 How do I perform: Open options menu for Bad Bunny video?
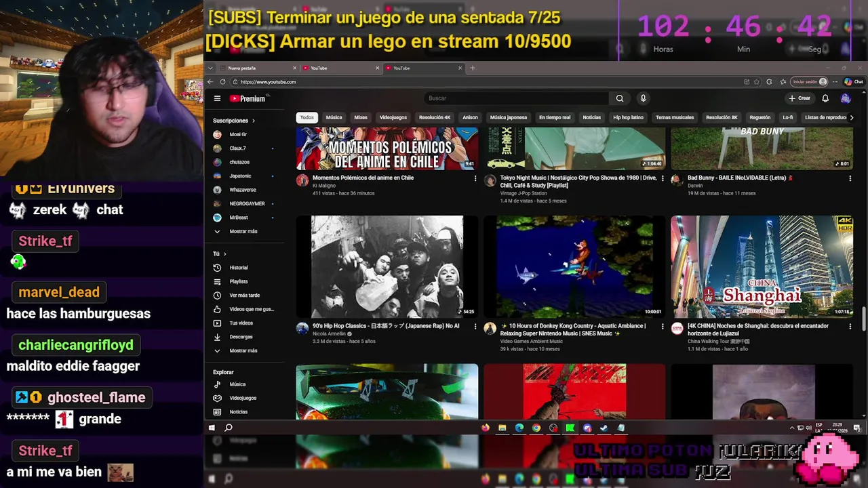click(850, 179)
